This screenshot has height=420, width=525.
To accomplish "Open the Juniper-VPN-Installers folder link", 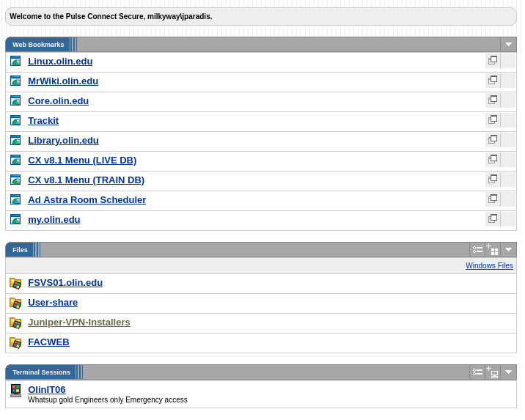I will [x=79, y=323].
